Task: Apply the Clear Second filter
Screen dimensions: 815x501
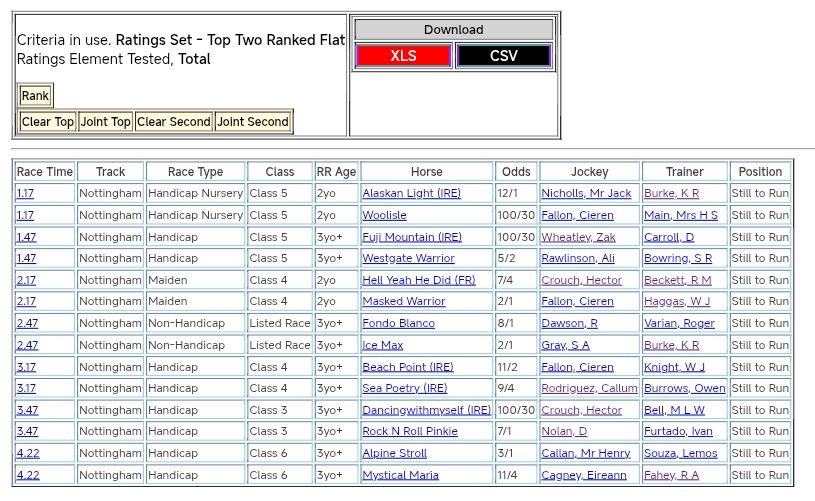Action: (x=174, y=122)
